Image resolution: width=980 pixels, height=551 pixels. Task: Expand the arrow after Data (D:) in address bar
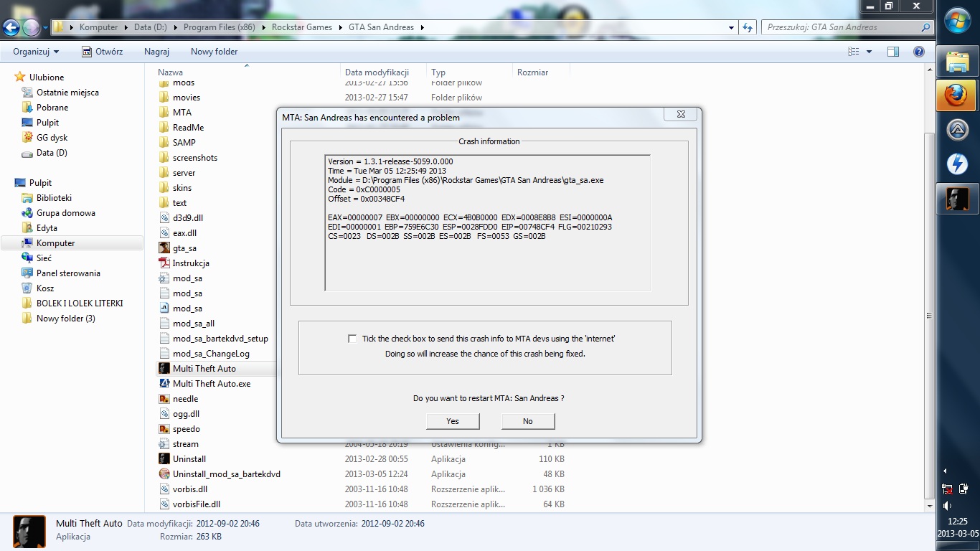174,27
